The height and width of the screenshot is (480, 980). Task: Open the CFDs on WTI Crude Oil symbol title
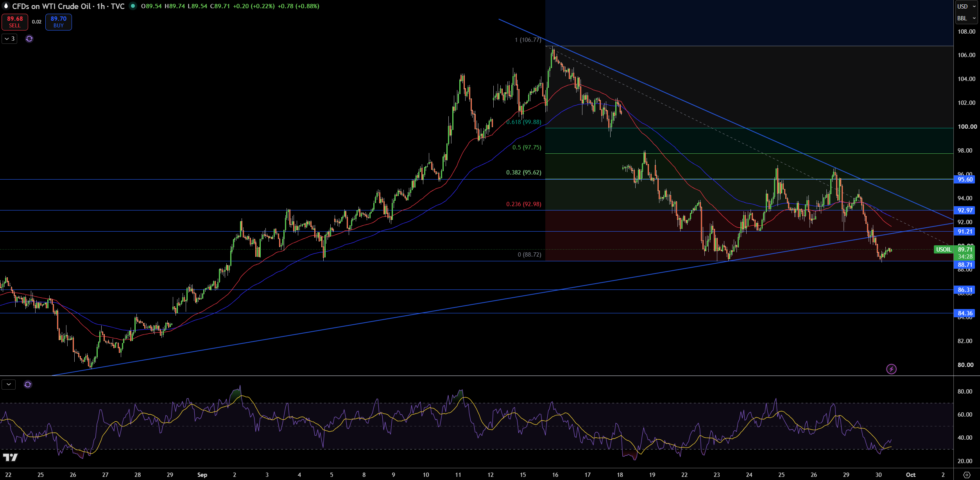(x=68, y=6)
